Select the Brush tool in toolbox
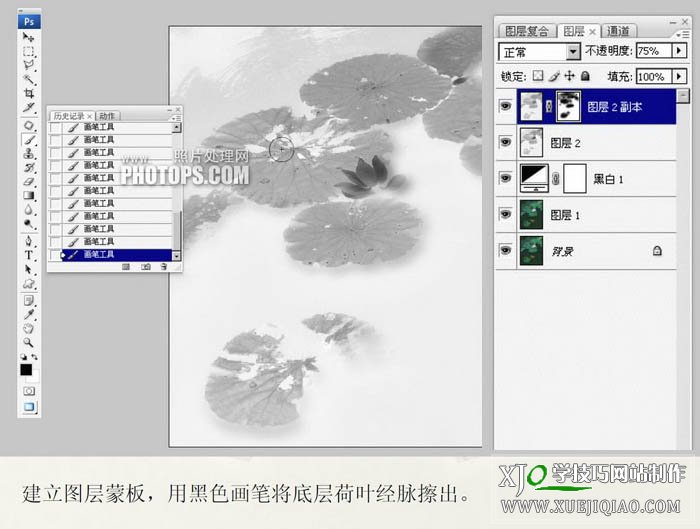This screenshot has height=529, width=700. tap(29, 140)
